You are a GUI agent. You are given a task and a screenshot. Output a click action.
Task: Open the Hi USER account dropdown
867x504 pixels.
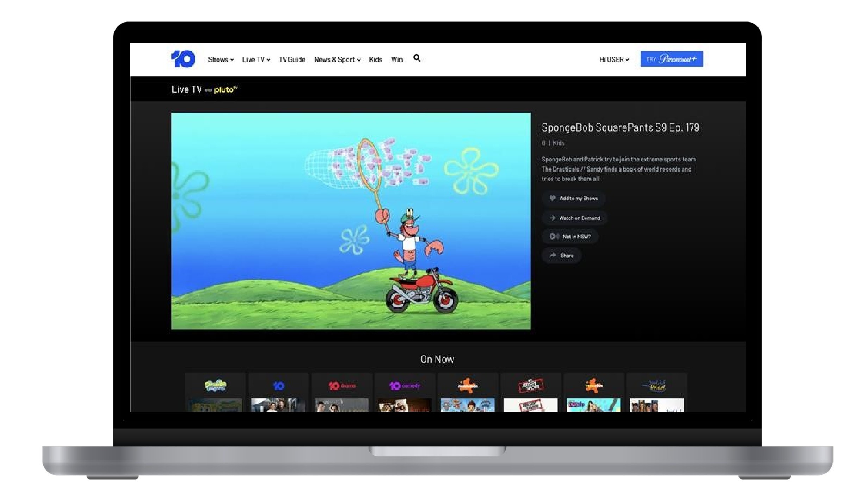(x=614, y=60)
